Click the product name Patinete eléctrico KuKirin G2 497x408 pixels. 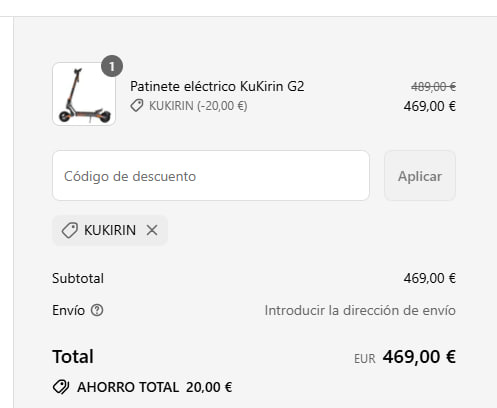pos(217,86)
